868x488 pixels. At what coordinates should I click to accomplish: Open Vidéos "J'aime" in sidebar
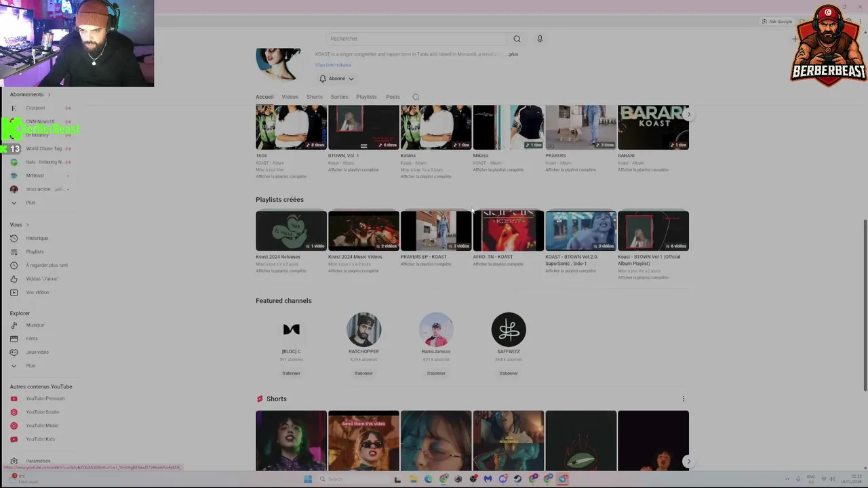click(x=41, y=279)
